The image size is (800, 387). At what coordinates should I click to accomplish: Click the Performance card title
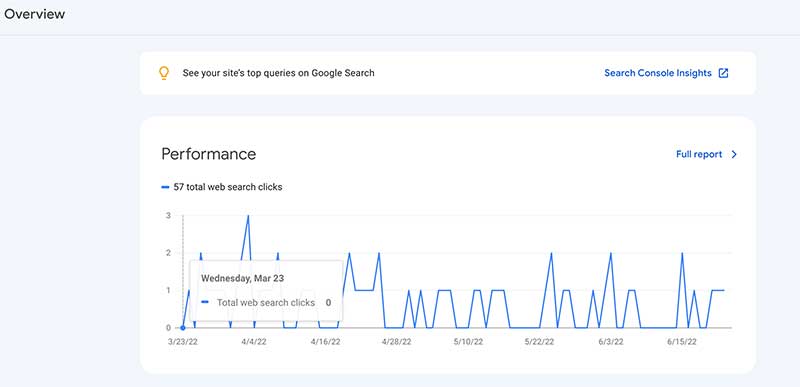tap(209, 154)
